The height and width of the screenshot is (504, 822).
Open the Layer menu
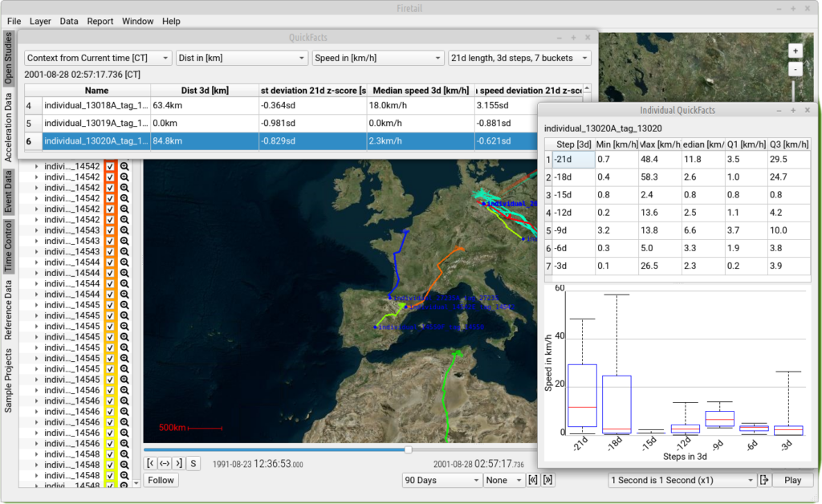(40, 21)
